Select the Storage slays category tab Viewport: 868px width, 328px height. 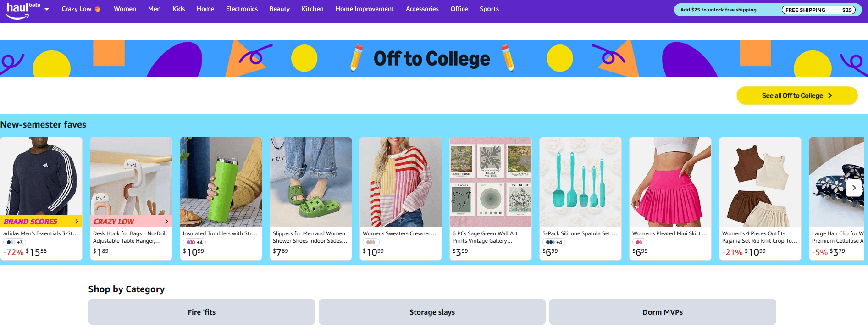pos(432,312)
